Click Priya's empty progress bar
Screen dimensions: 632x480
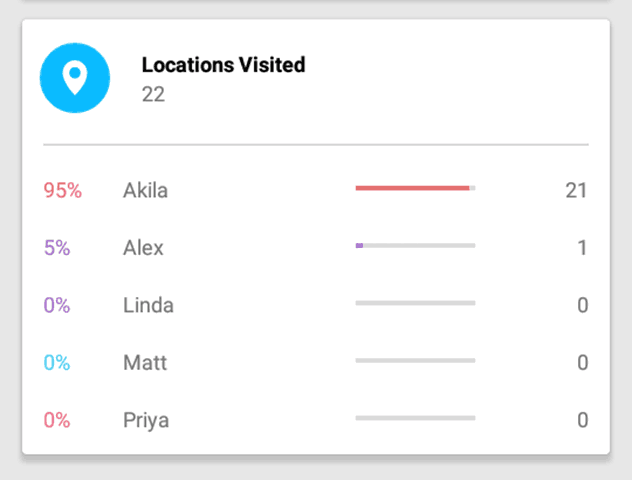coord(415,418)
